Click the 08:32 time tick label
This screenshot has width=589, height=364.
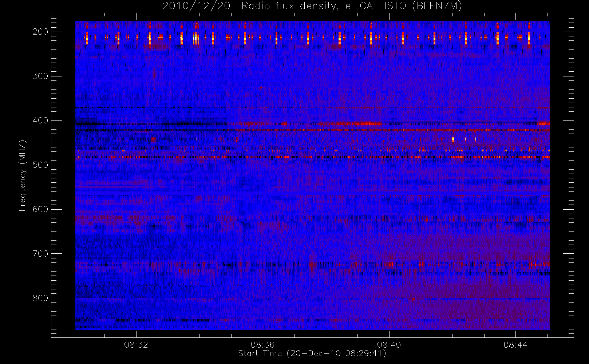136,345
